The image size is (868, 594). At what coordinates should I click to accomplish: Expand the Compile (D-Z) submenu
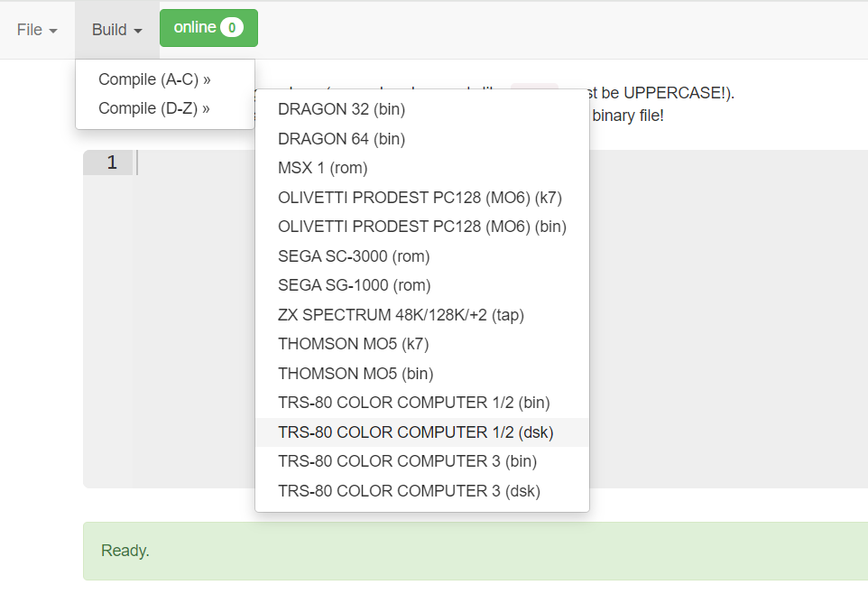154,108
